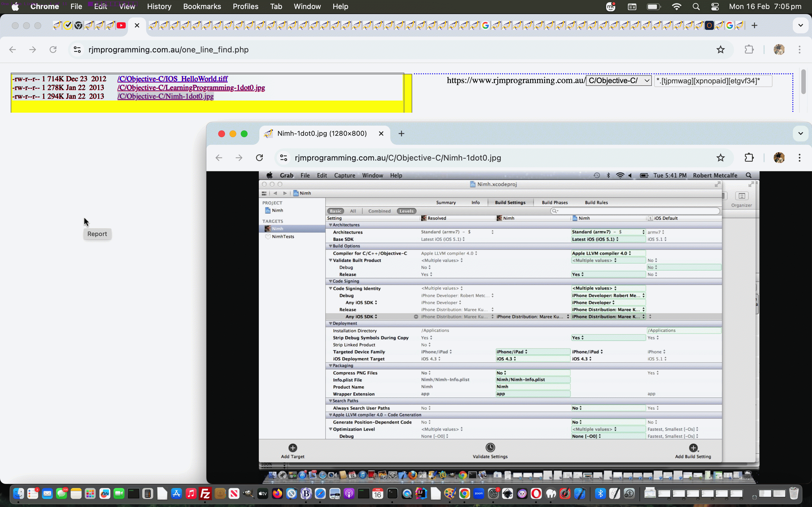Open Spotlight search from the menu bar

tap(696, 6)
